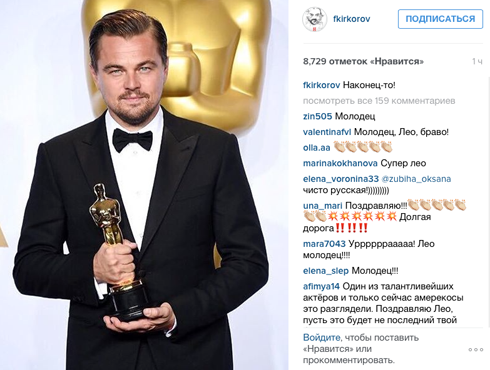Open elena_slep profile link
Image resolution: width=490 pixels, height=370 pixels.
point(326,271)
